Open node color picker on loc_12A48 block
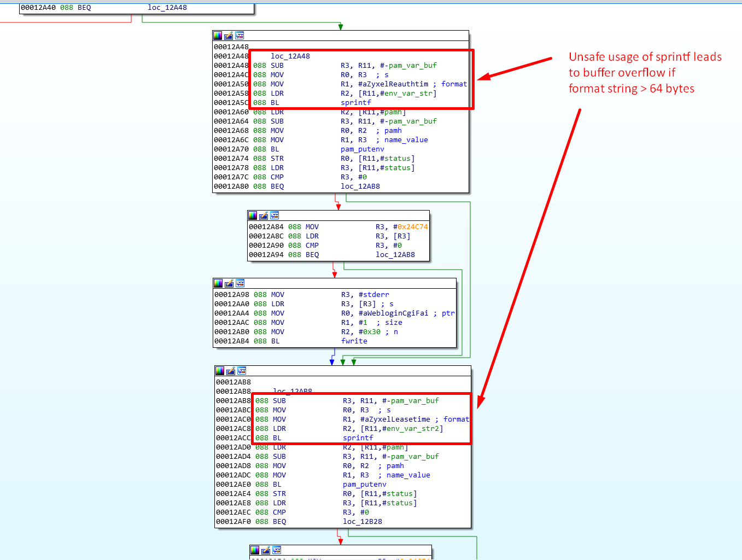The image size is (742, 560). pyautogui.click(x=218, y=36)
